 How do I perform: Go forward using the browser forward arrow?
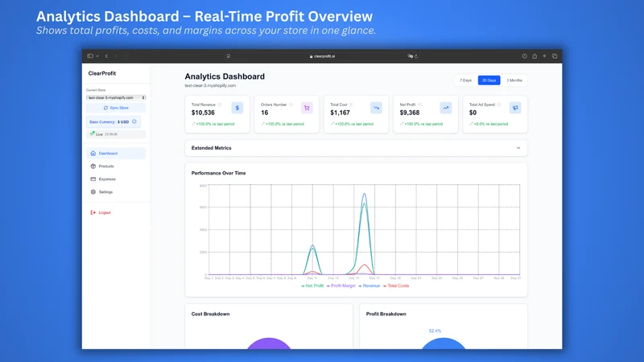(x=116, y=56)
